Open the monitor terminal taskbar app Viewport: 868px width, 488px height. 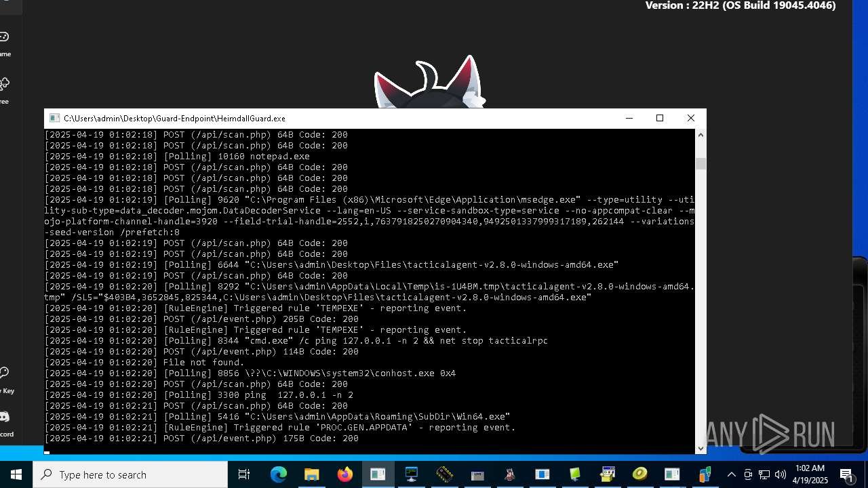[411, 474]
